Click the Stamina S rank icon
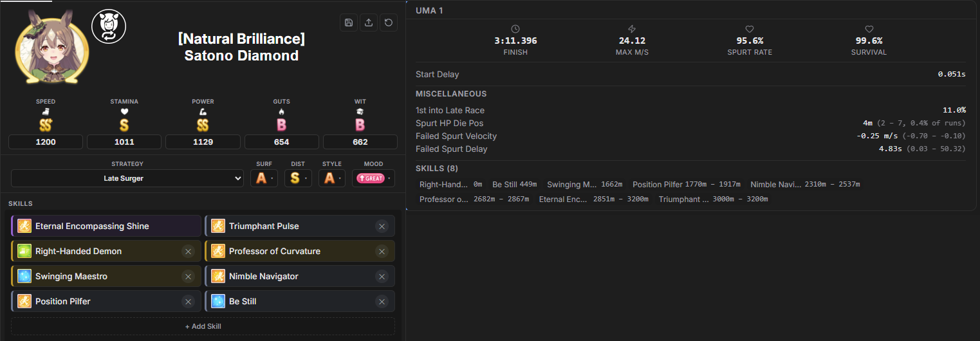 pos(124,125)
